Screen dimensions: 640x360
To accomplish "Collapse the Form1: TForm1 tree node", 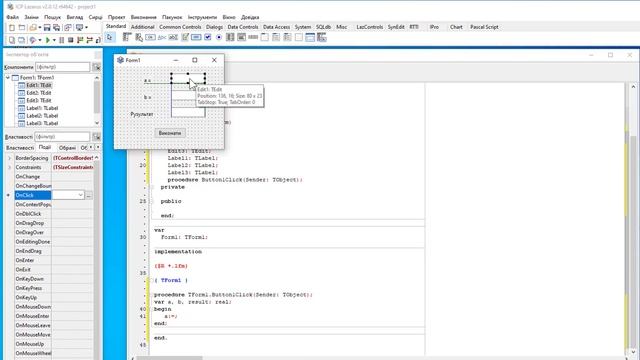I will 8,78.
